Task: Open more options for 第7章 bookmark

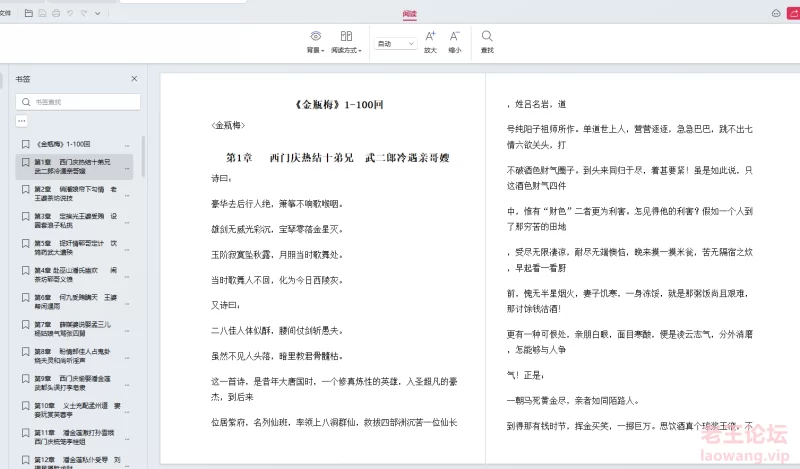Action: [x=127, y=331]
